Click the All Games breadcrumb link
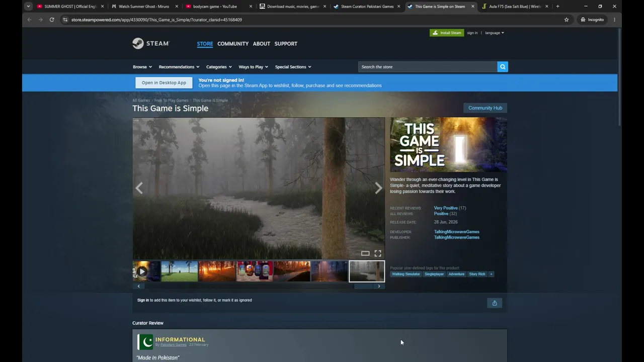644x362 pixels. coord(141,101)
